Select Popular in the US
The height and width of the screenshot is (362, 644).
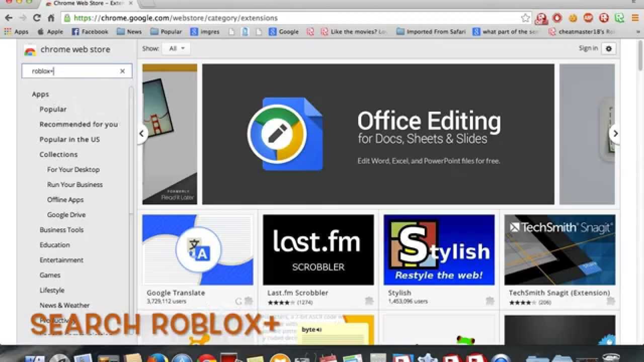coord(69,139)
